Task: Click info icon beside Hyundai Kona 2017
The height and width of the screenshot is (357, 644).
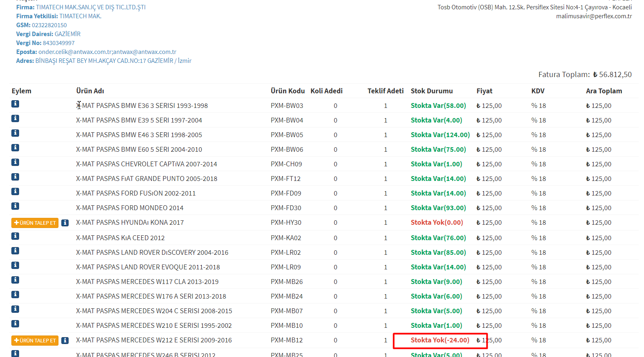Action: tap(65, 223)
